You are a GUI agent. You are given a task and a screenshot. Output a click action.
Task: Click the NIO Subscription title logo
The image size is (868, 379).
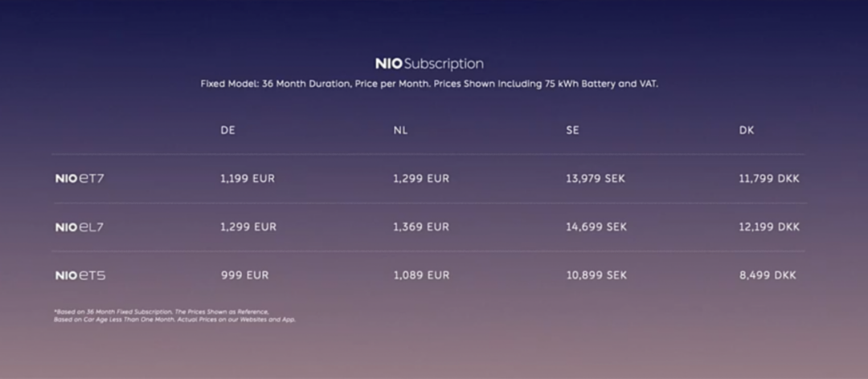pyautogui.click(x=429, y=63)
